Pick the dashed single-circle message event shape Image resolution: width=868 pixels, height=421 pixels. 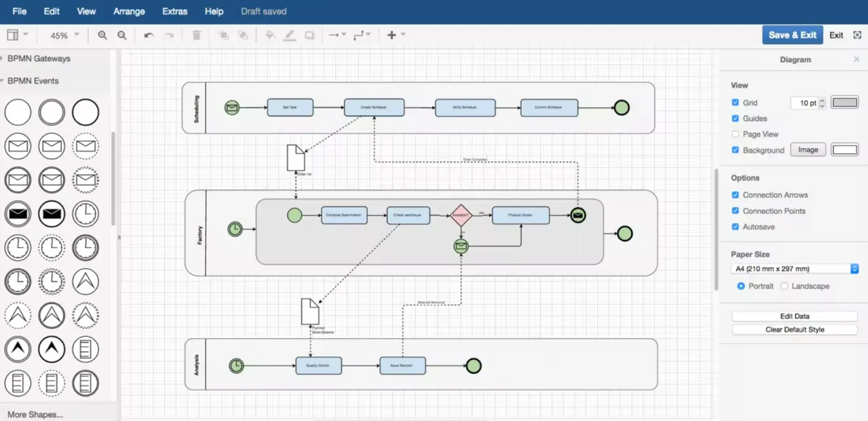click(x=85, y=146)
